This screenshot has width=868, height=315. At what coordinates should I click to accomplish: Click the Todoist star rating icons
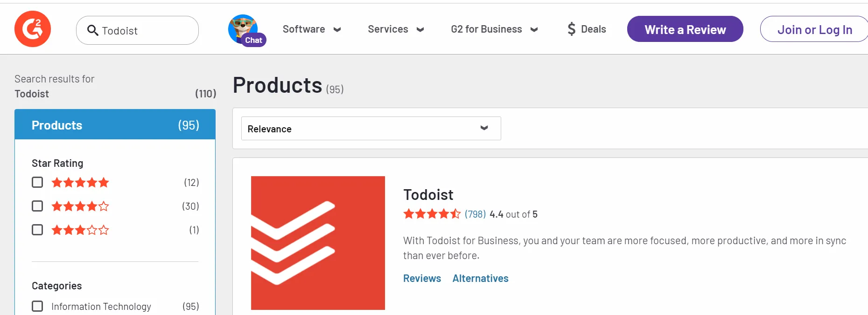432,214
